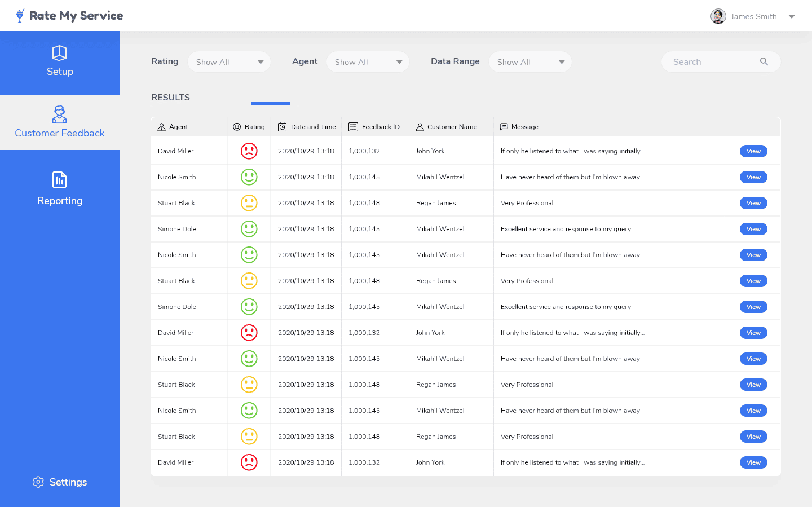Image resolution: width=812 pixels, height=507 pixels.
Task: Click the Rate My Service logo icon
Action: point(20,15)
